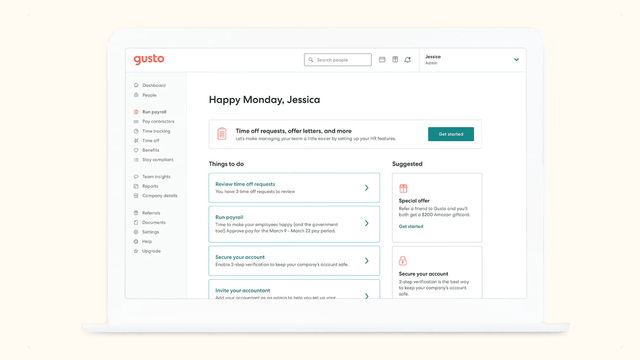Click the Upgrade star icon
This screenshot has width=640, height=360.
[136, 251]
